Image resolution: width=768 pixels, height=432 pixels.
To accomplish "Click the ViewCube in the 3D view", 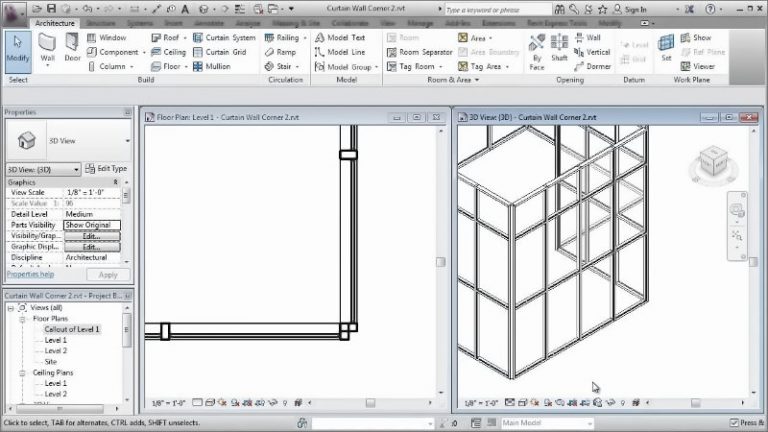I will click(715, 162).
